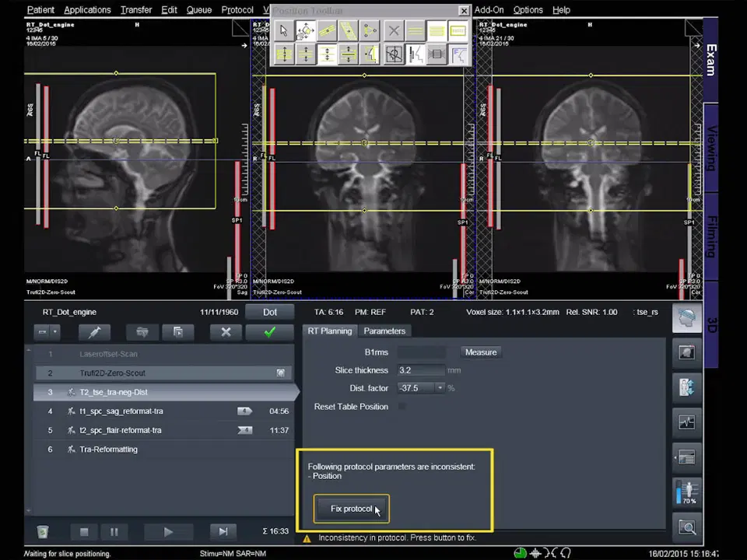Switch to the Parameters tab

coord(384,331)
